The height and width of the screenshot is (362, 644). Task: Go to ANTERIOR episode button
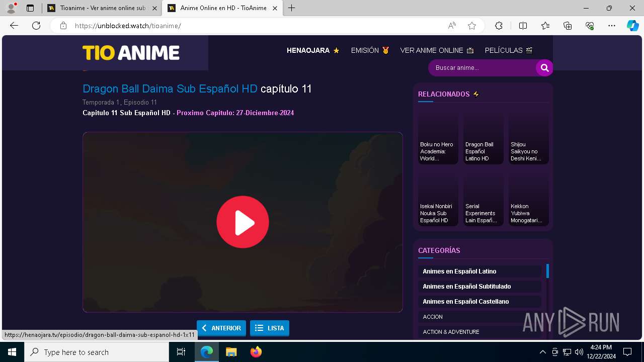pos(221,328)
